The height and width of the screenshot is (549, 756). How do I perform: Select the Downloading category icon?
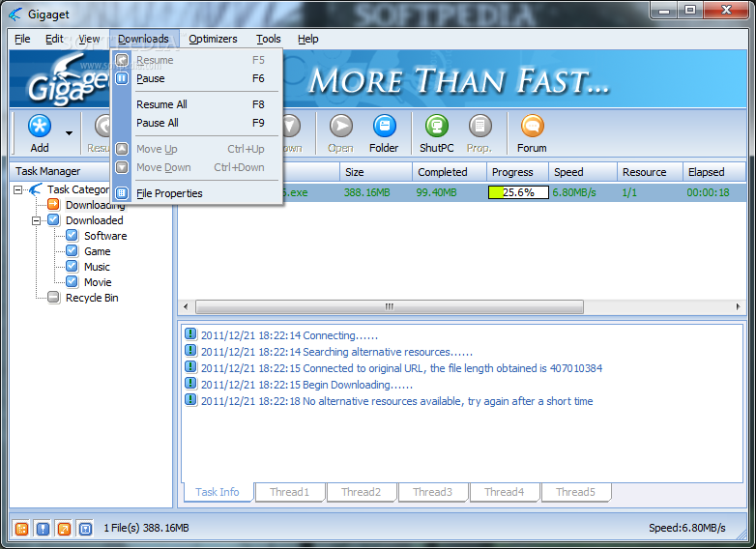pos(53,204)
